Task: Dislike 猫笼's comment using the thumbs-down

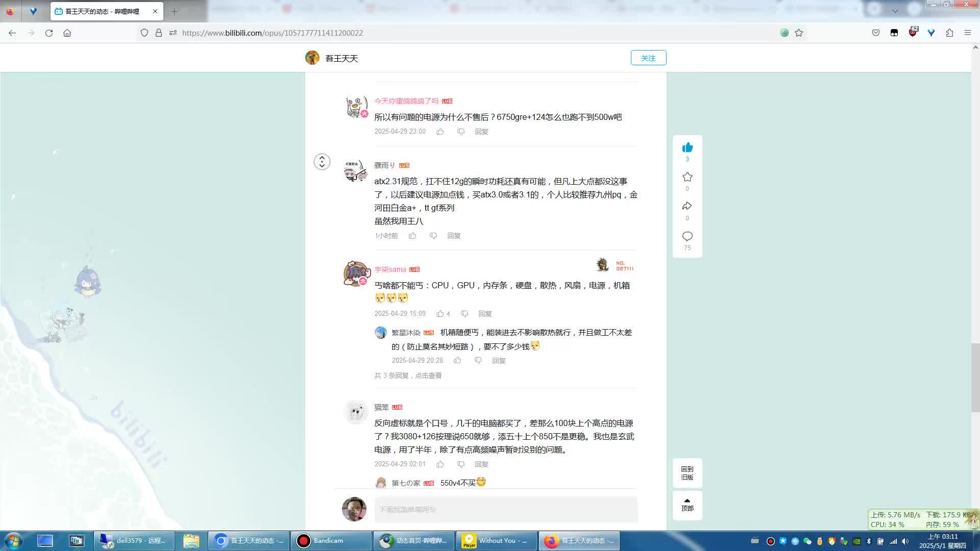Action: tap(461, 464)
